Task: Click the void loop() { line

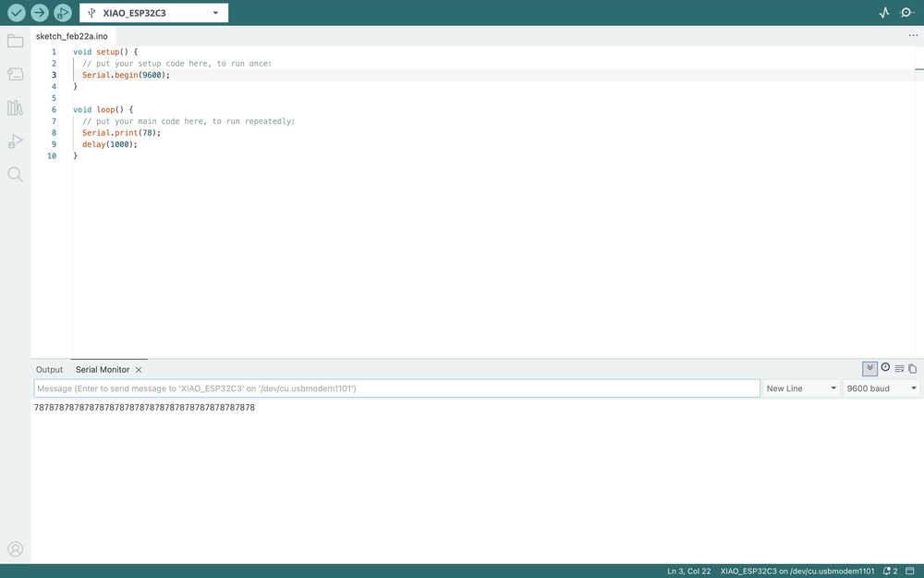Action: click(103, 110)
